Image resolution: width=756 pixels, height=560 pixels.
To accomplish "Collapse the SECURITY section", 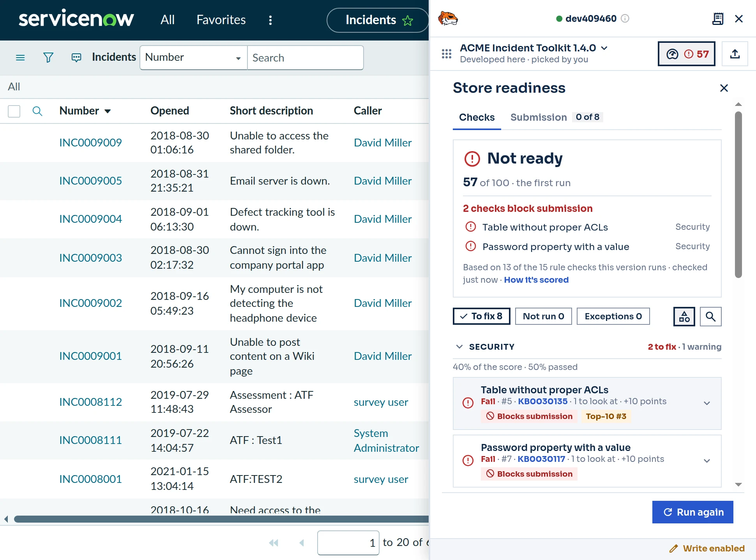I will pyautogui.click(x=459, y=347).
